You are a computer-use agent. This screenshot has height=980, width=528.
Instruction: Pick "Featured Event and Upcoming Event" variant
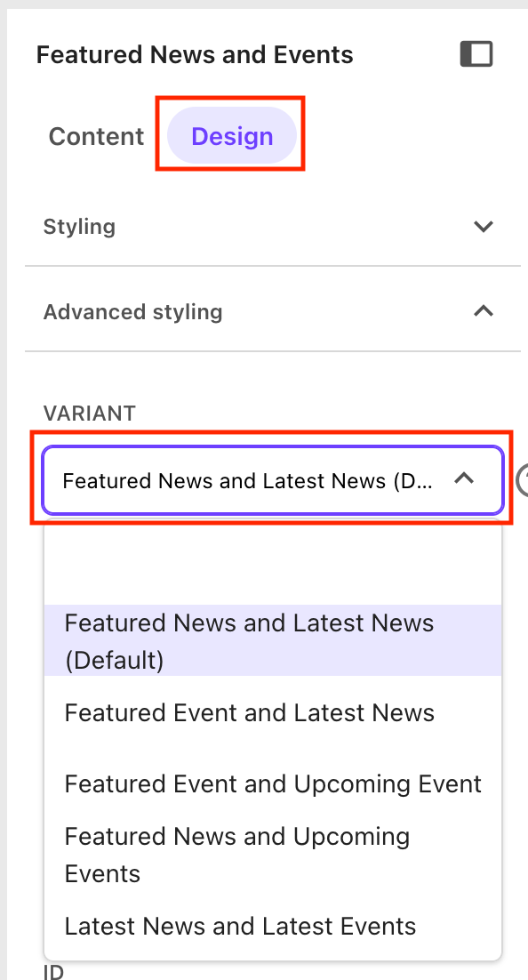271,783
